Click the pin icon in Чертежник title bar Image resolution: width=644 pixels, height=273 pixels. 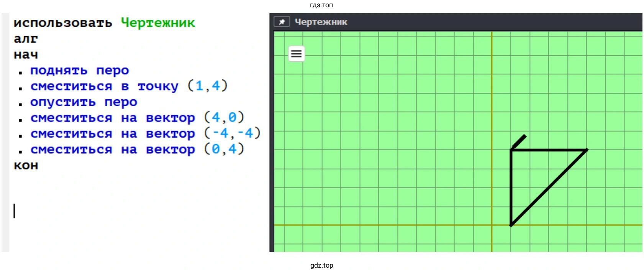[282, 22]
